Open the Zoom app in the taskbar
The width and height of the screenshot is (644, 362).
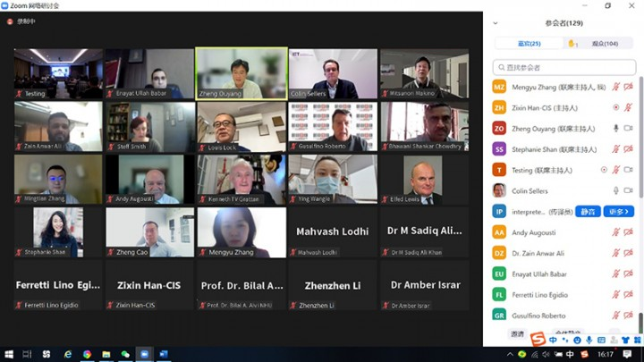144,354
